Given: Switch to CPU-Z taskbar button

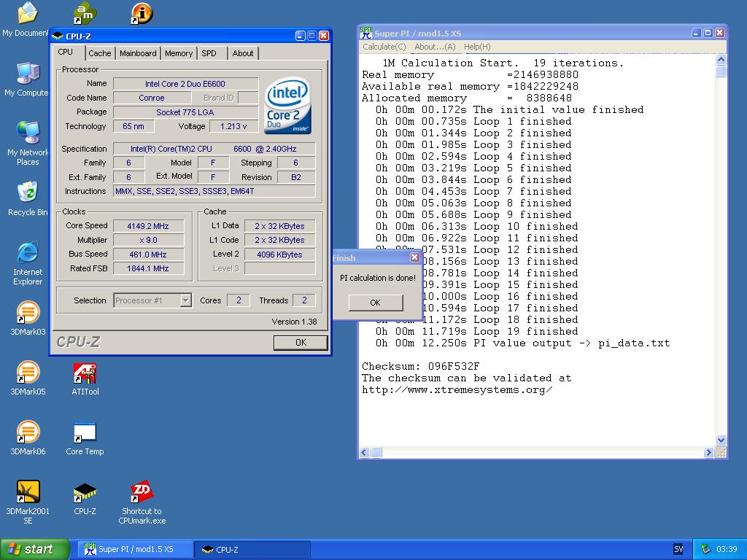Looking at the screenshot, I should click(252, 549).
